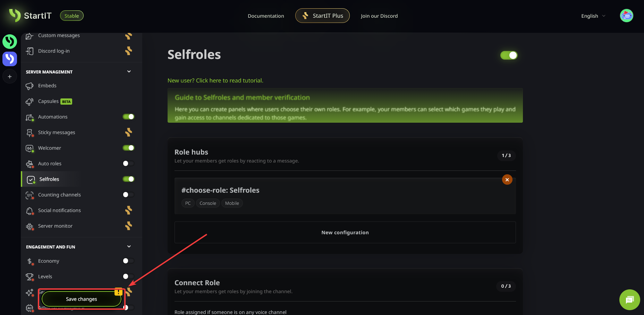The width and height of the screenshot is (644, 315).
Task: Toggle Auto roles on in sidebar
Action: coord(128,164)
